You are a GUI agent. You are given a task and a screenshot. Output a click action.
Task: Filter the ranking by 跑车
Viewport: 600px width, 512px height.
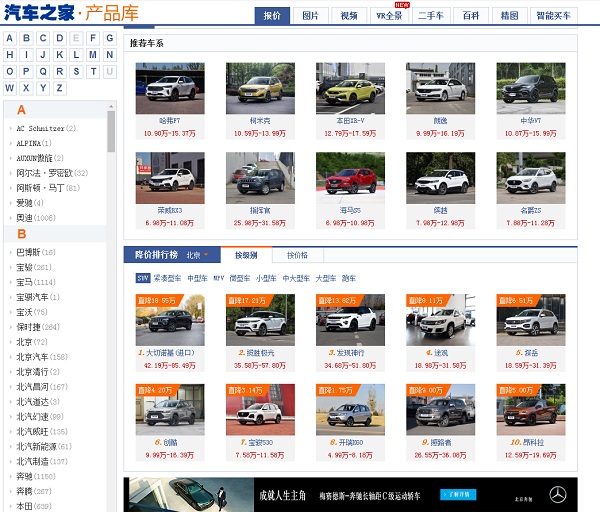(x=349, y=279)
